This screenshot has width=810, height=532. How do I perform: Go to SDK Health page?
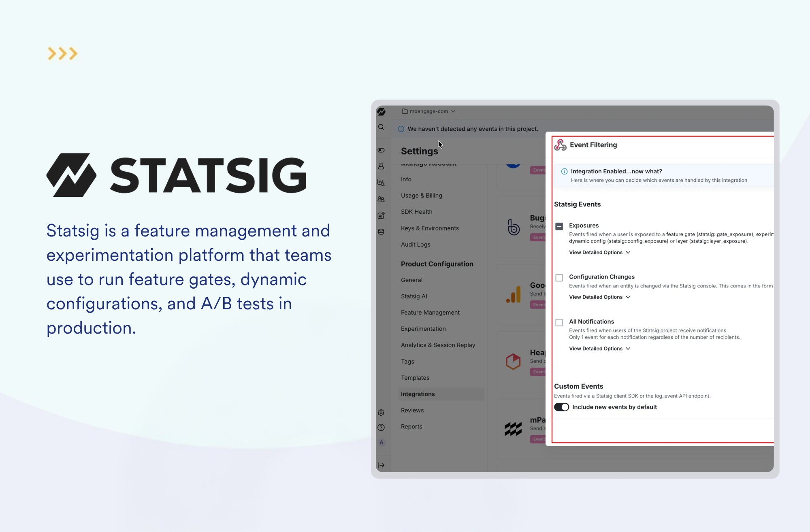416,211
